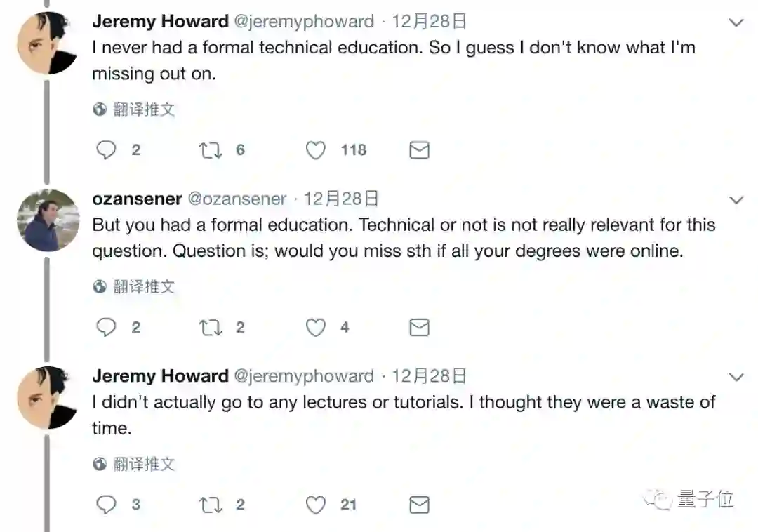Retweet the lectures and tutorials tweet
758x532 pixels.
point(211,505)
